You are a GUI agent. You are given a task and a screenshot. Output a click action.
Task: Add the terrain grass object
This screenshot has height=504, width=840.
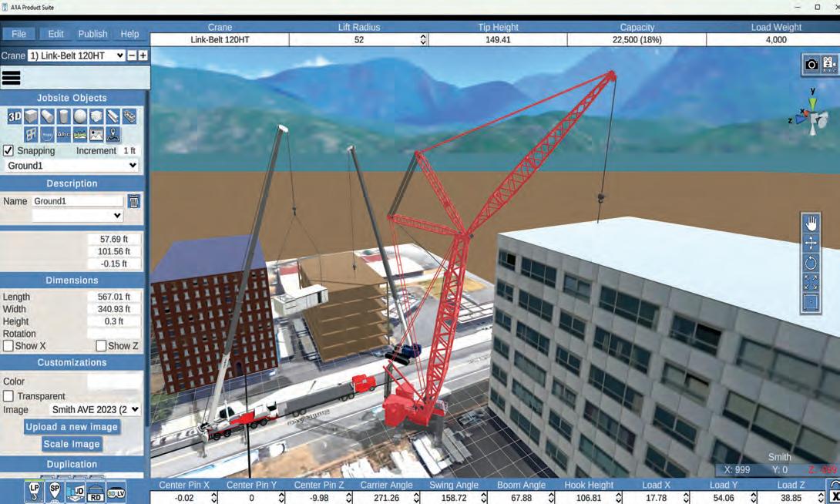80,134
